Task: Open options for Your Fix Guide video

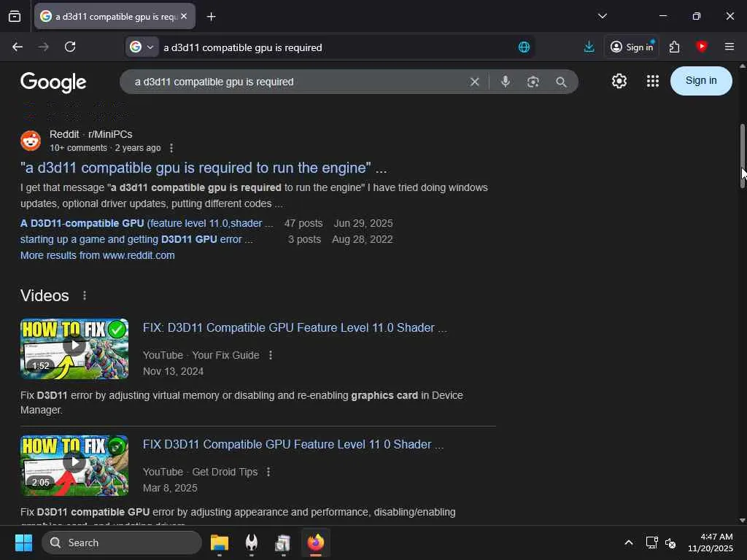Action: click(271, 355)
